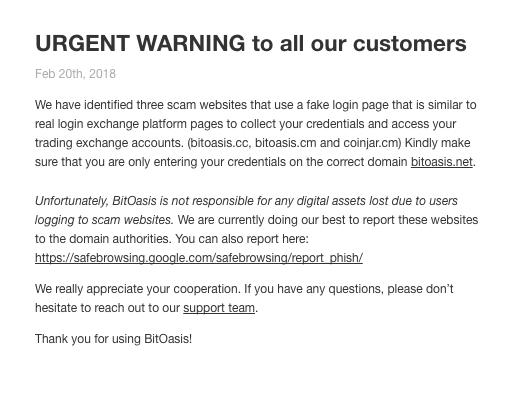Click the word 'WARNING' in the title
Viewport: 521px width, 395px height.
(191, 43)
